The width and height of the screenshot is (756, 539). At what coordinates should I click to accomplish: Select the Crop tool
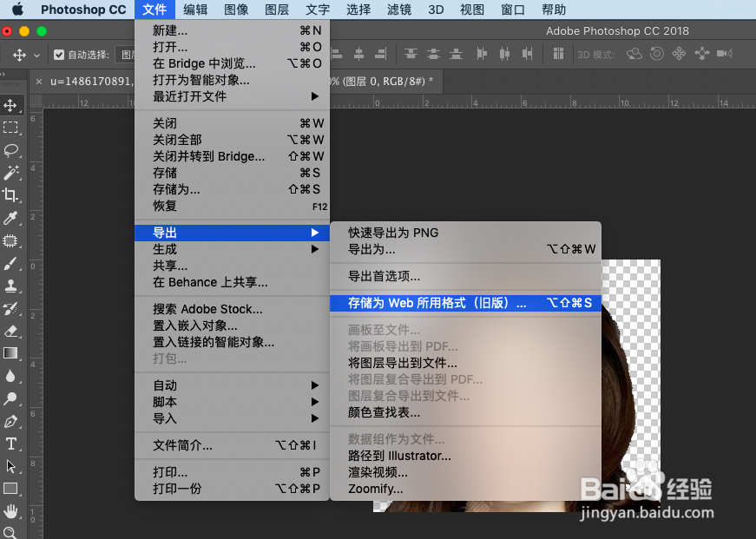coord(12,194)
